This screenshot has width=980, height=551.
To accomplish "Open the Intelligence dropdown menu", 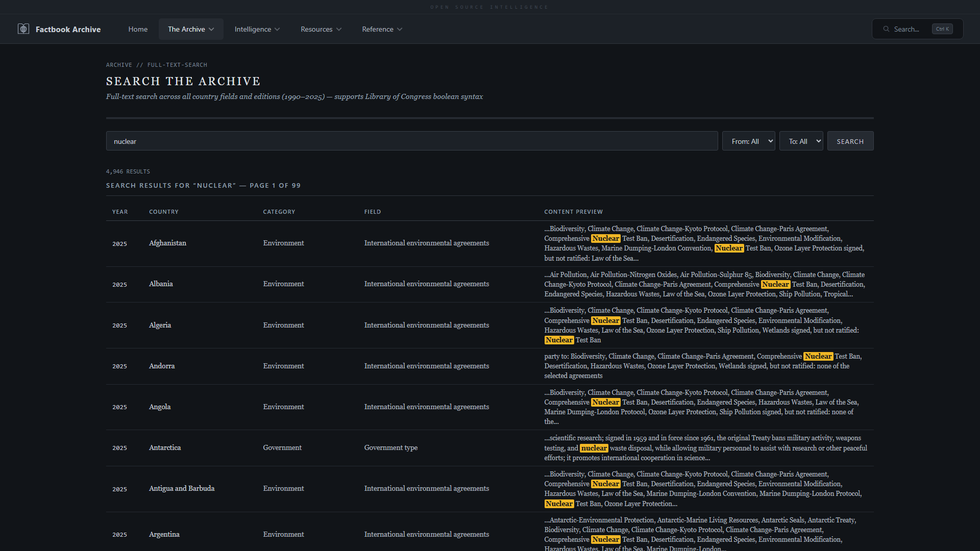I will (x=257, y=29).
